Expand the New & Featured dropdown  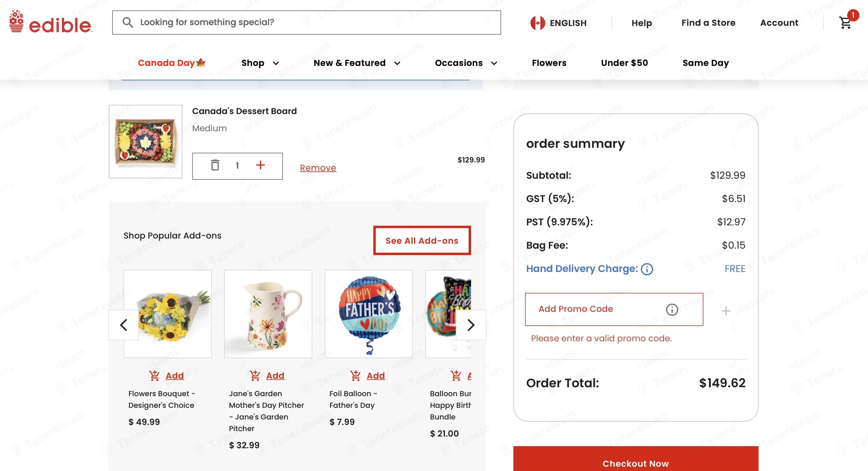[357, 63]
